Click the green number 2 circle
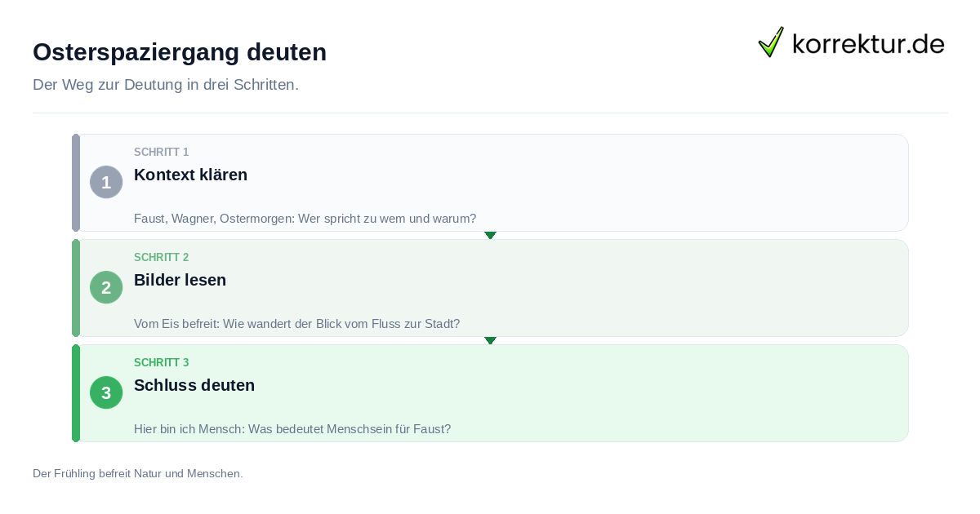The image size is (980, 514). [106, 287]
